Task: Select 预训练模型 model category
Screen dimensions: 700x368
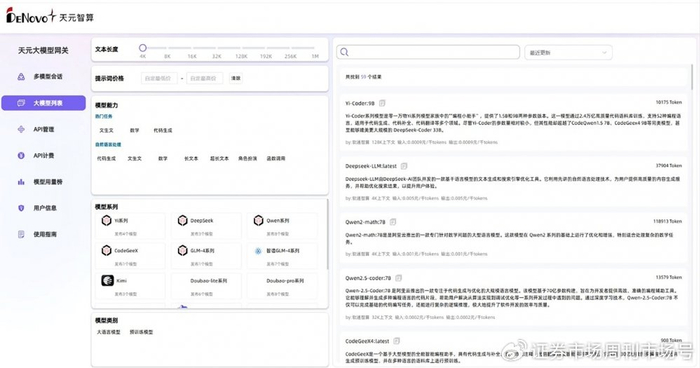Action: pos(141,332)
